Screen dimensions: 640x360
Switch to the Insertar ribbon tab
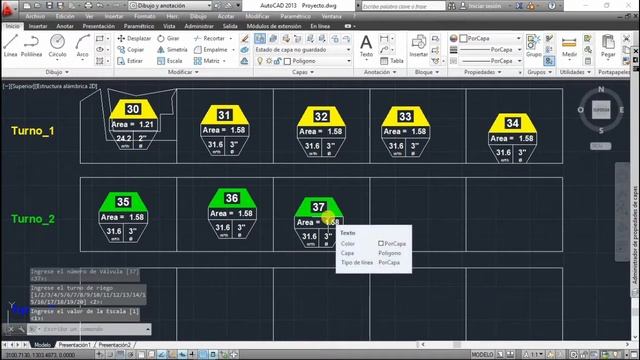(38, 26)
